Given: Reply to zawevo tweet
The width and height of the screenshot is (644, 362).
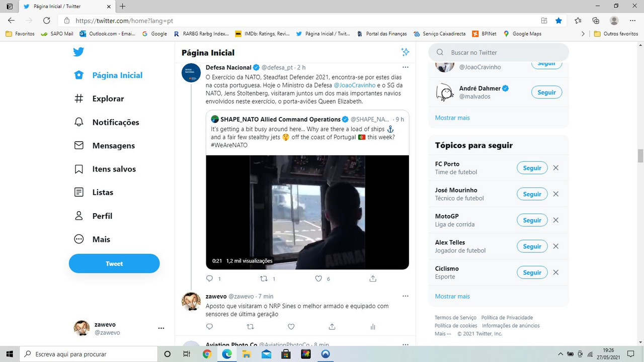Looking at the screenshot, I should point(210,327).
